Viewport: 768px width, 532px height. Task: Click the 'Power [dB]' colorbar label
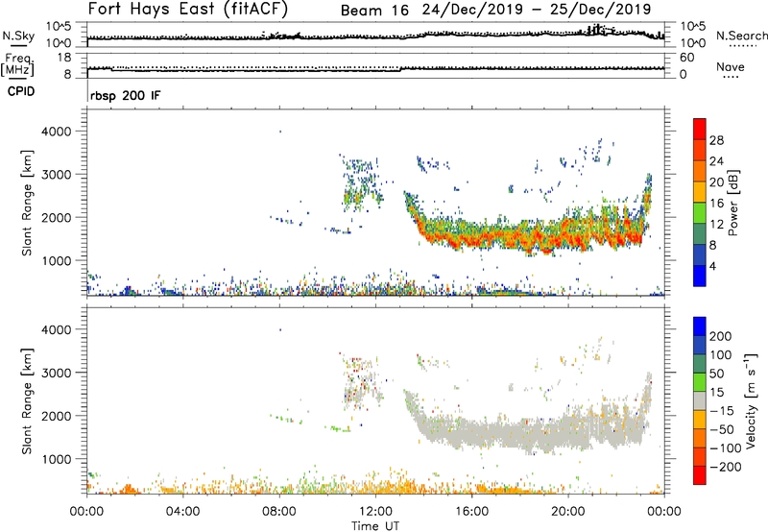[732, 203]
